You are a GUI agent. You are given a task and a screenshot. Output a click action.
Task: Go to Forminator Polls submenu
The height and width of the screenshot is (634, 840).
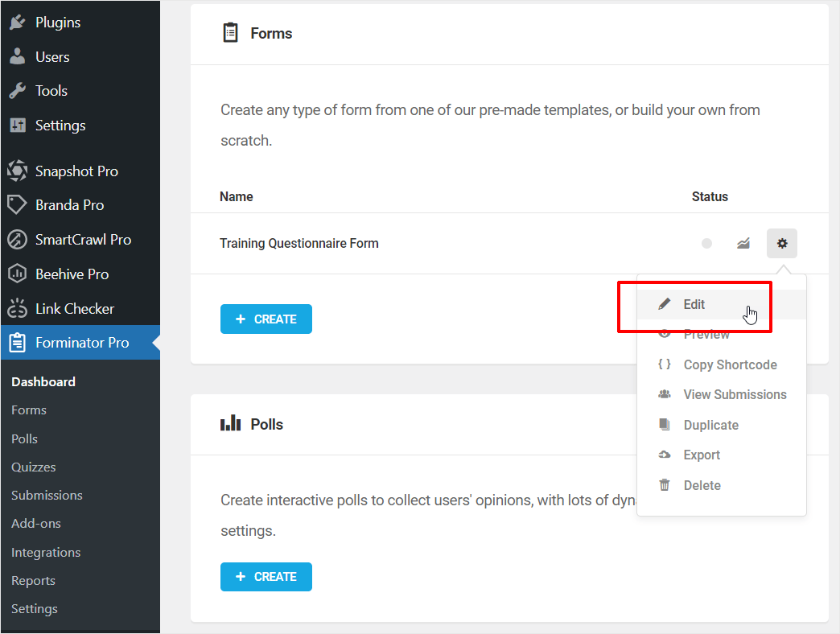(x=25, y=439)
